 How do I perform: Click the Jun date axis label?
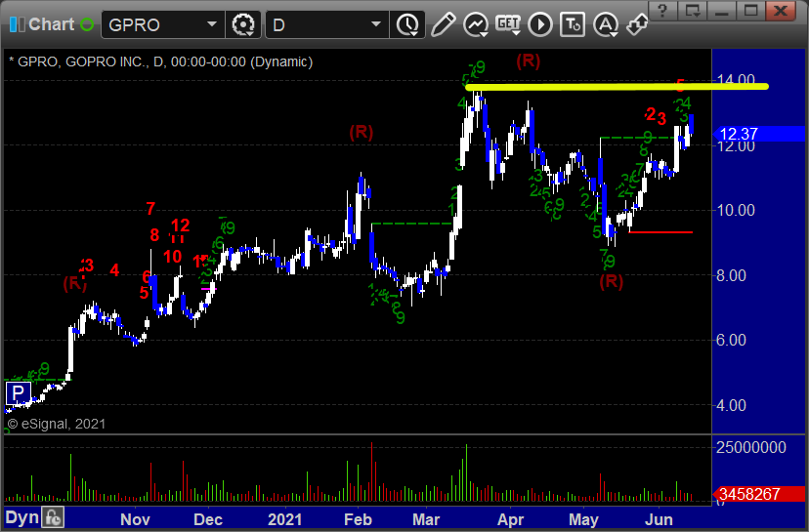(x=659, y=519)
